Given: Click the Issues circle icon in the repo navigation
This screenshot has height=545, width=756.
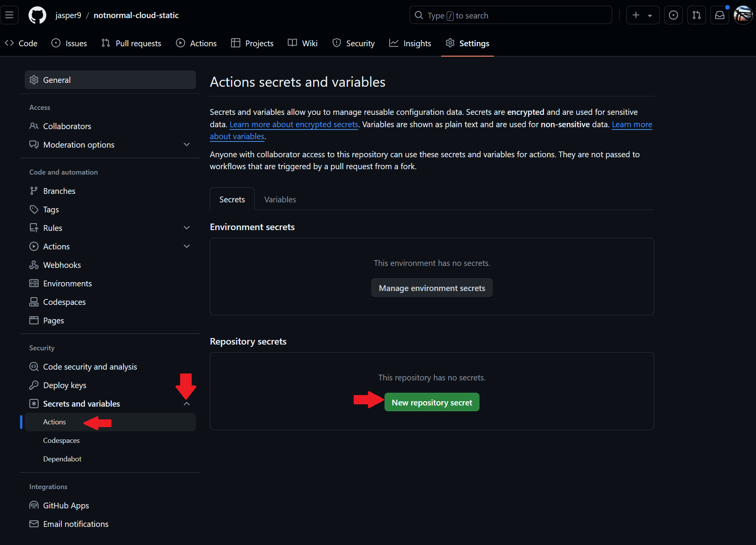Looking at the screenshot, I should (x=56, y=43).
